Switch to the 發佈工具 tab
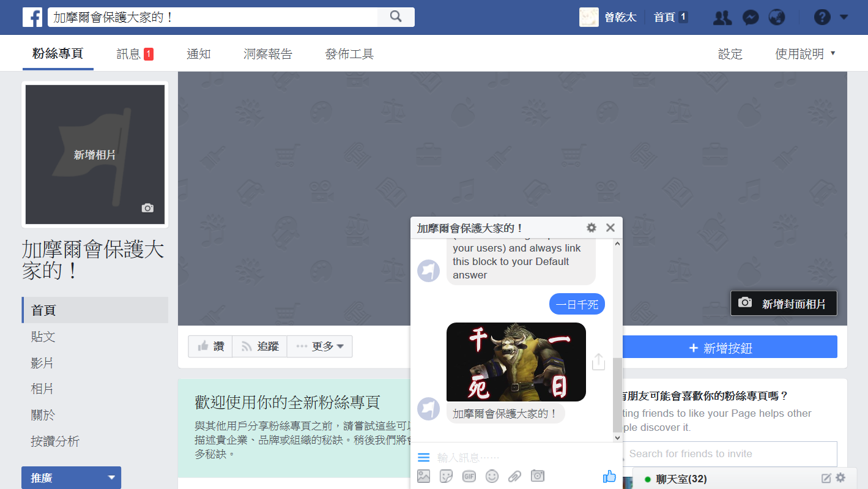The height and width of the screenshot is (489, 868). click(x=349, y=54)
